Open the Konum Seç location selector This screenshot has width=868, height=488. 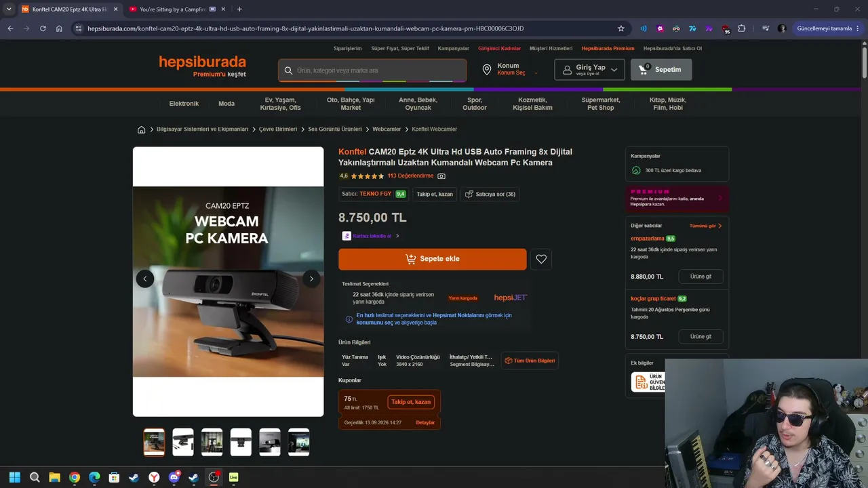512,70
